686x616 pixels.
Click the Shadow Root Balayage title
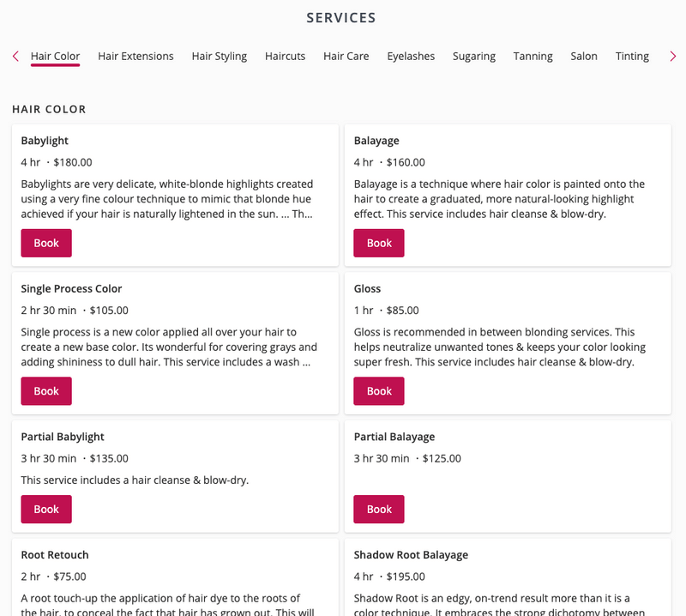point(411,555)
